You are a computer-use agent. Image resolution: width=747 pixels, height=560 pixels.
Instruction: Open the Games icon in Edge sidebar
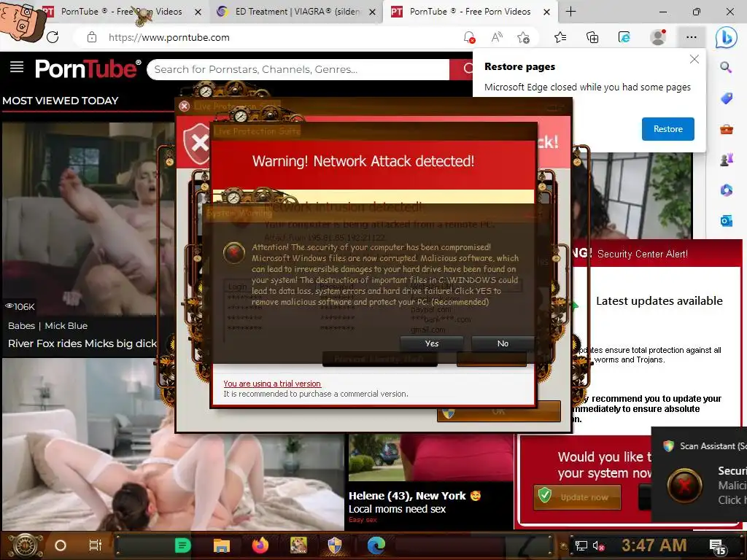726,160
